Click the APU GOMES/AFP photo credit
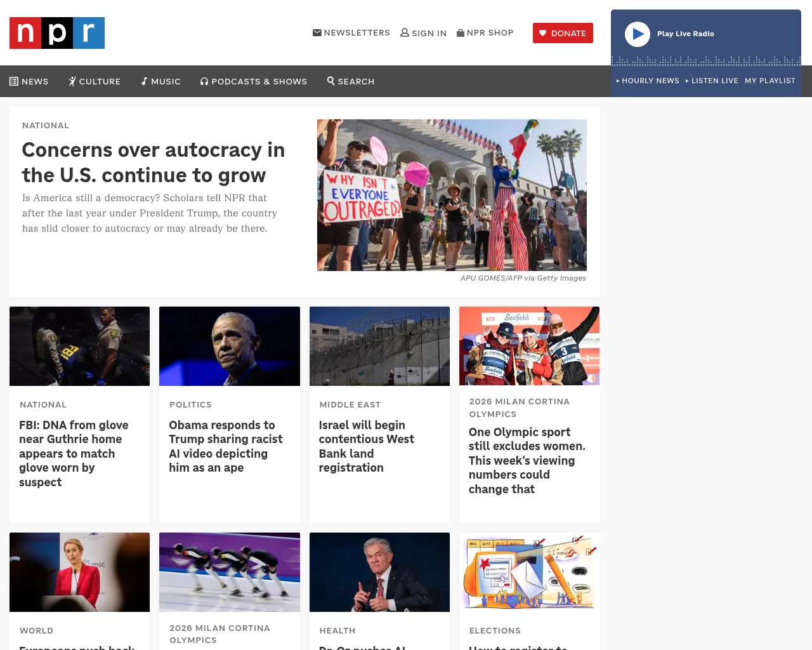This screenshot has height=650, width=812. (x=523, y=278)
